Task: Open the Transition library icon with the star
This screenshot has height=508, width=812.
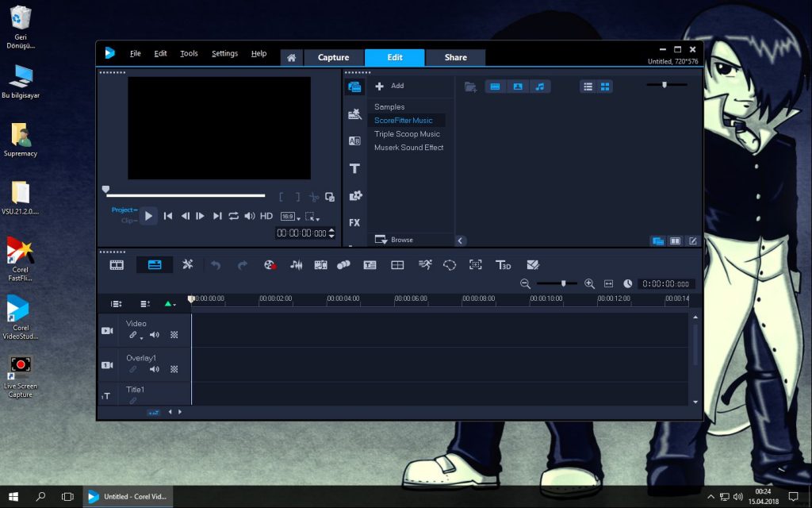Action: pyautogui.click(x=354, y=114)
